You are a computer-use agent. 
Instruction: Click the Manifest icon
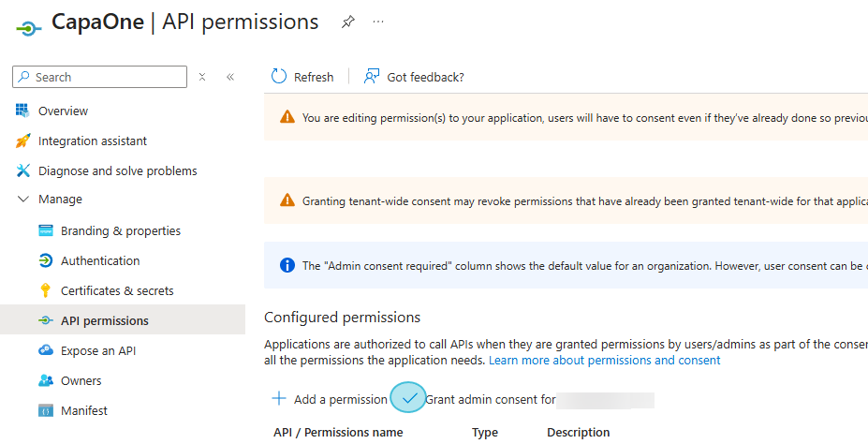(46, 410)
